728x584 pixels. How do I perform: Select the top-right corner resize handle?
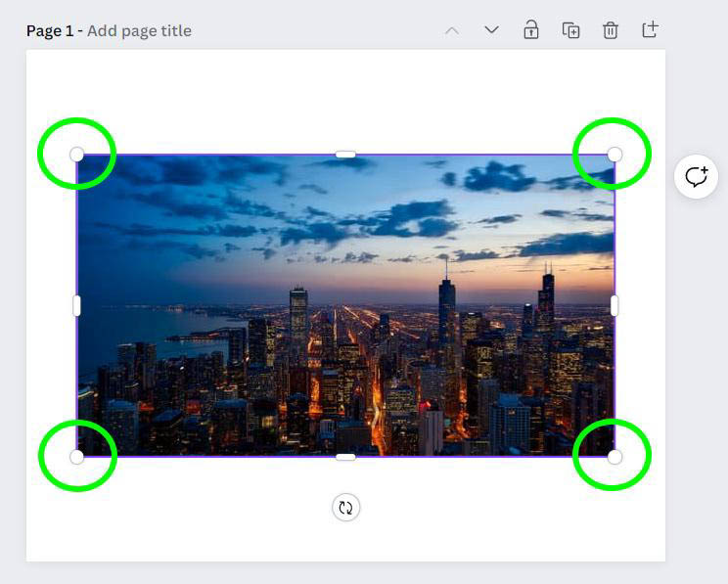coord(614,155)
